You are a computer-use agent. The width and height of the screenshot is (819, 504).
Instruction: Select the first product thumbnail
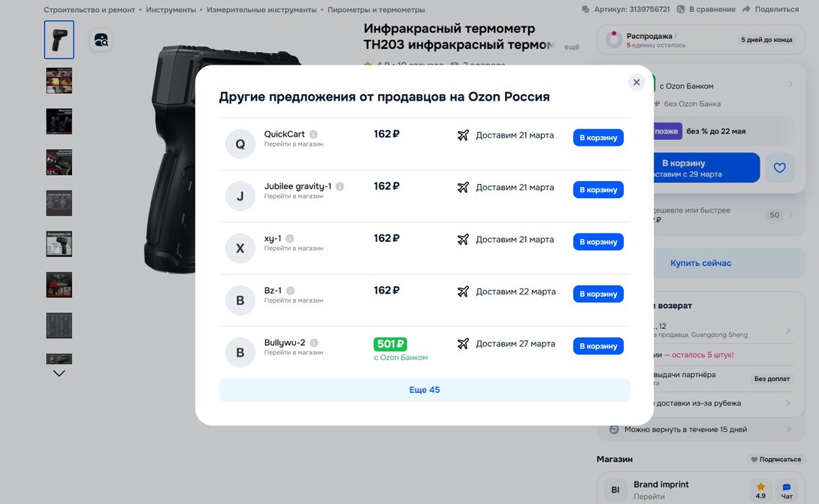[59, 40]
